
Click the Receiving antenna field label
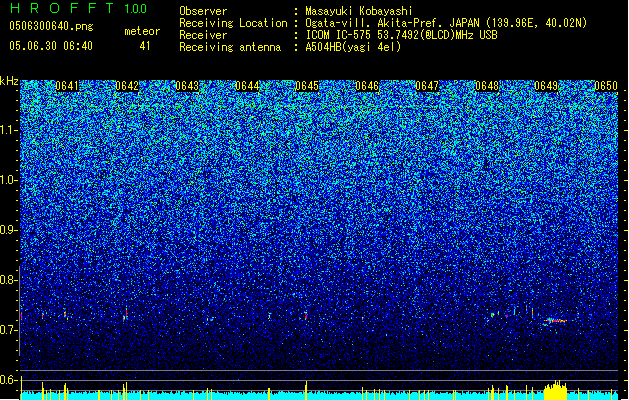point(230,47)
